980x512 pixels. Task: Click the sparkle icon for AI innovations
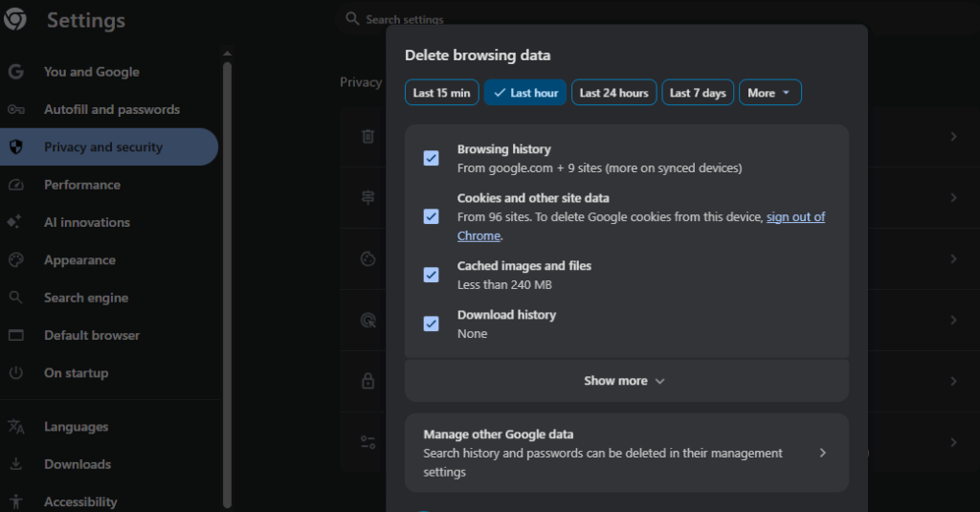click(14, 222)
